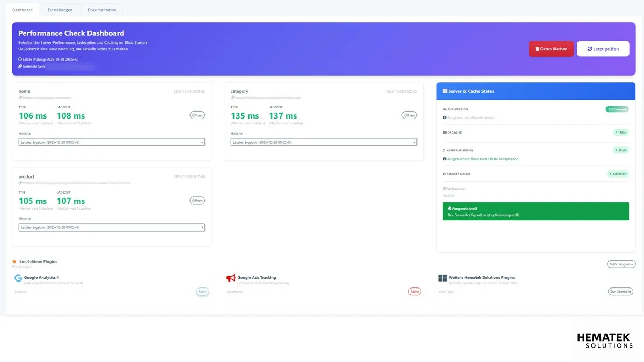644x362 pixels.
Task: Click the category timestamp 2025-10-28 00:05:45
Action: pos(401,92)
